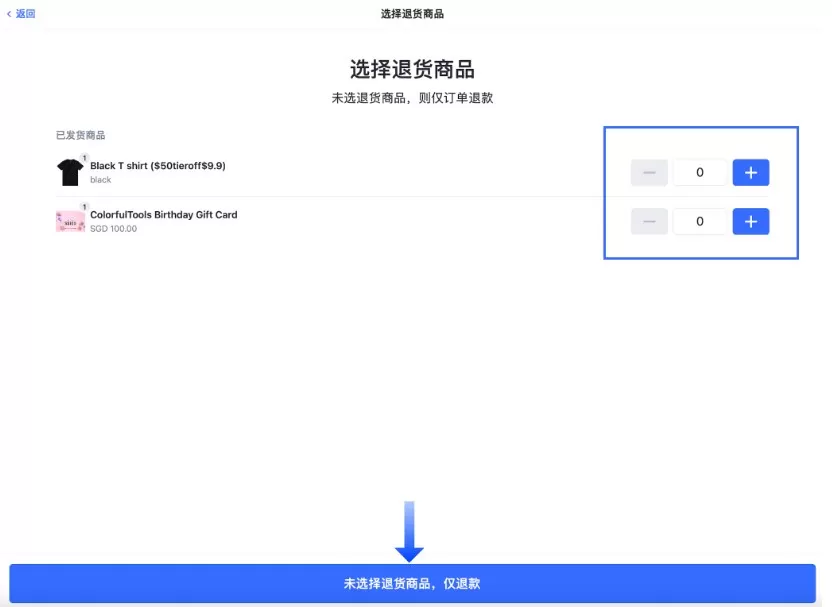Screen dimensions: 832x607
Task: Click the minus icon for the gift card row
Action: click(x=649, y=221)
